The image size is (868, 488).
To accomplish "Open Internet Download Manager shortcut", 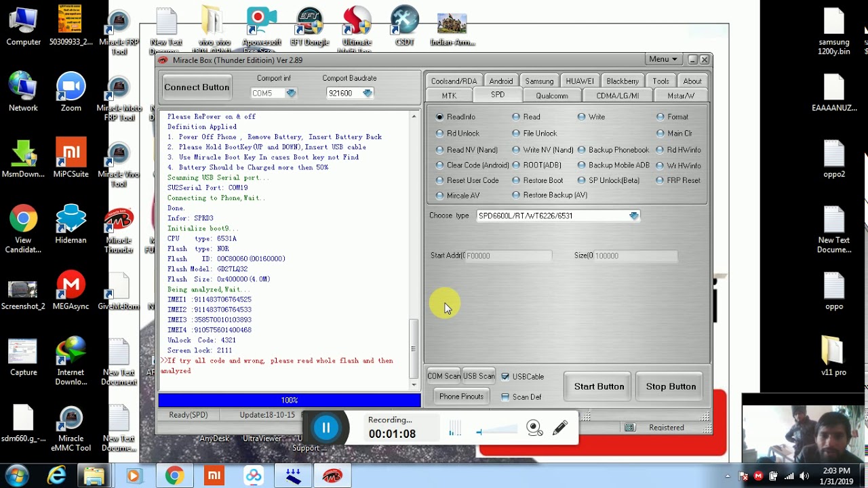I will (x=71, y=361).
